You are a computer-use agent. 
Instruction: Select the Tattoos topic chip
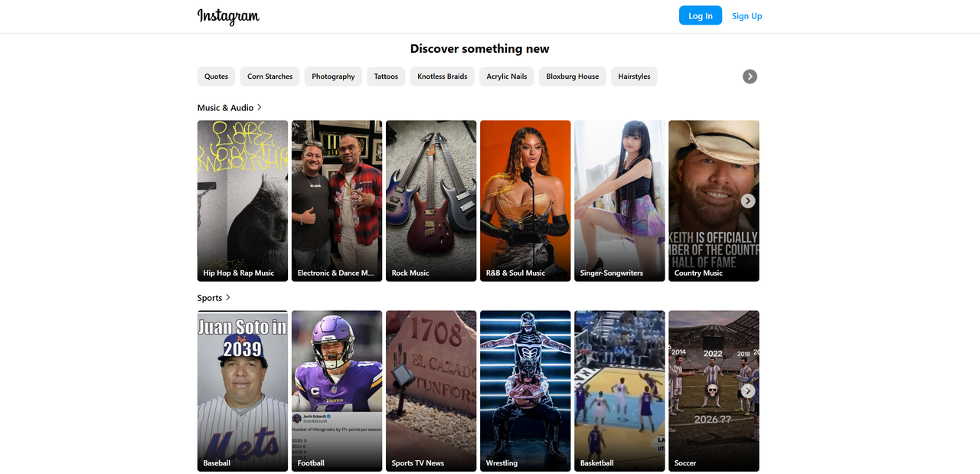tap(386, 77)
